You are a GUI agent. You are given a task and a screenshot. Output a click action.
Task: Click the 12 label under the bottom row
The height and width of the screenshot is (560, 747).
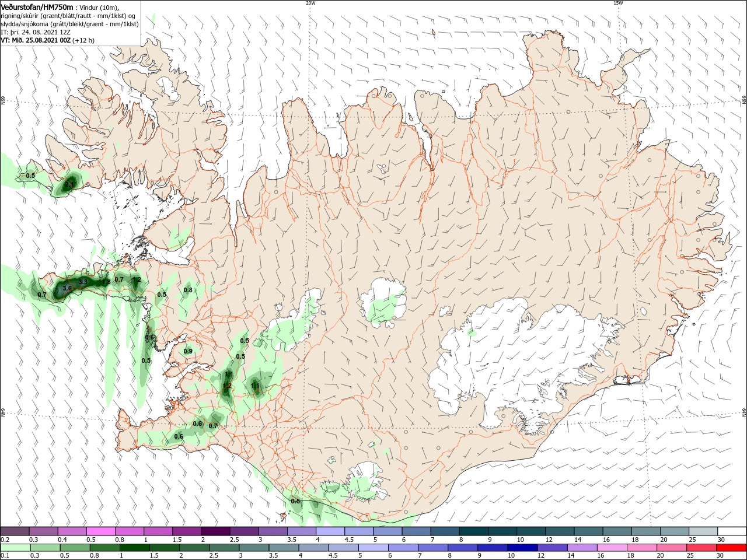[540, 556]
